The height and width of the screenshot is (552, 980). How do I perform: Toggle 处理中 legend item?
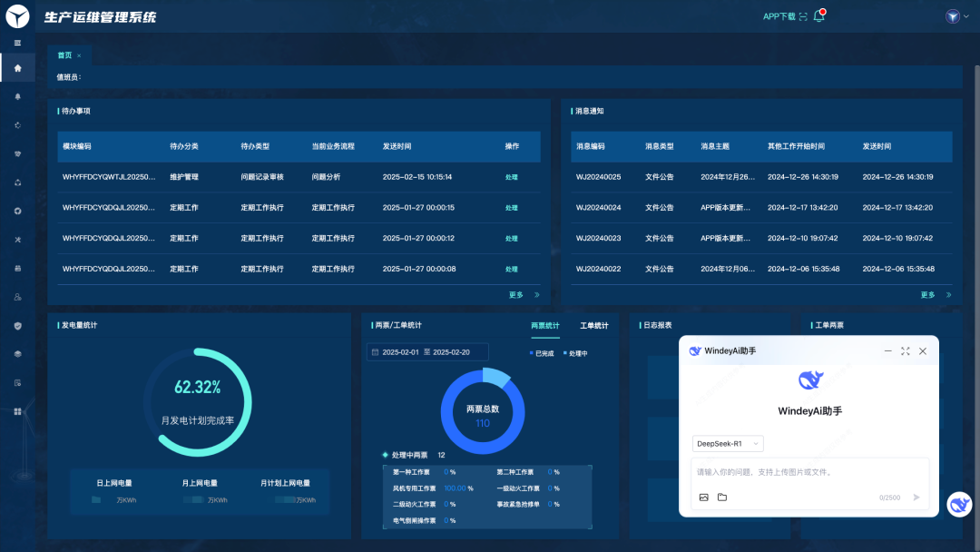click(x=575, y=353)
